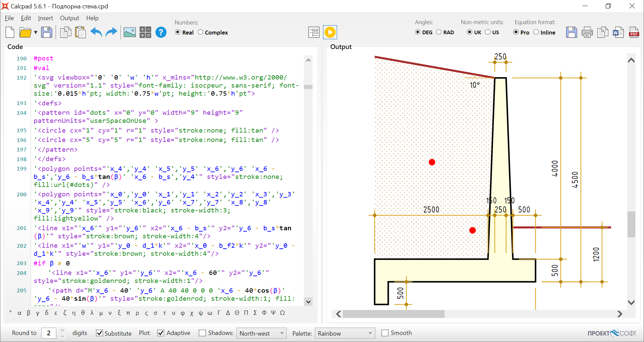Viewport: 644px width, 342px height.
Task: Open the Plot direction dropdown showing North-west
Action: pyautogui.click(x=261, y=333)
